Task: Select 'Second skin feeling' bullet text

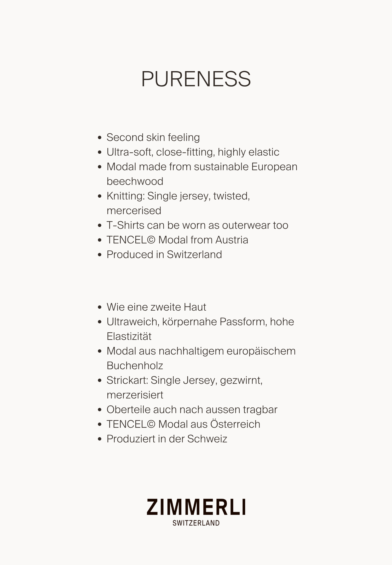Action: 153,138
